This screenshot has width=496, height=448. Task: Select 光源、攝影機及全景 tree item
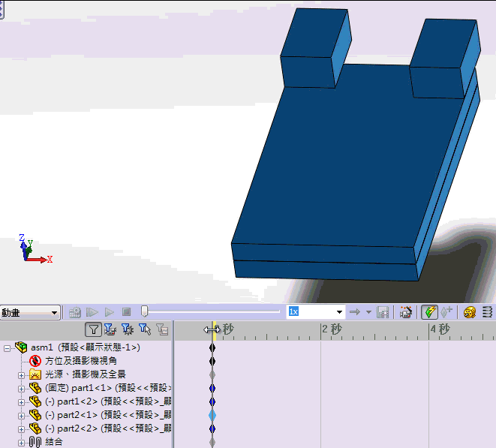pos(86,374)
